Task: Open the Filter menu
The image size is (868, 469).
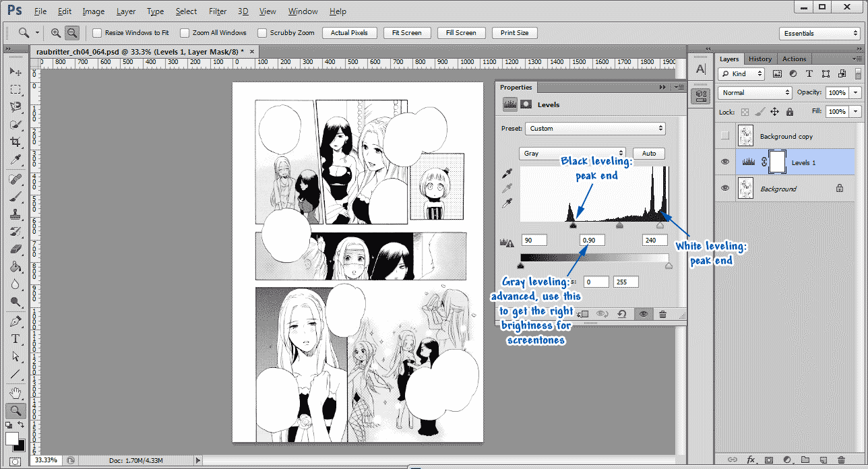Action: [218, 11]
